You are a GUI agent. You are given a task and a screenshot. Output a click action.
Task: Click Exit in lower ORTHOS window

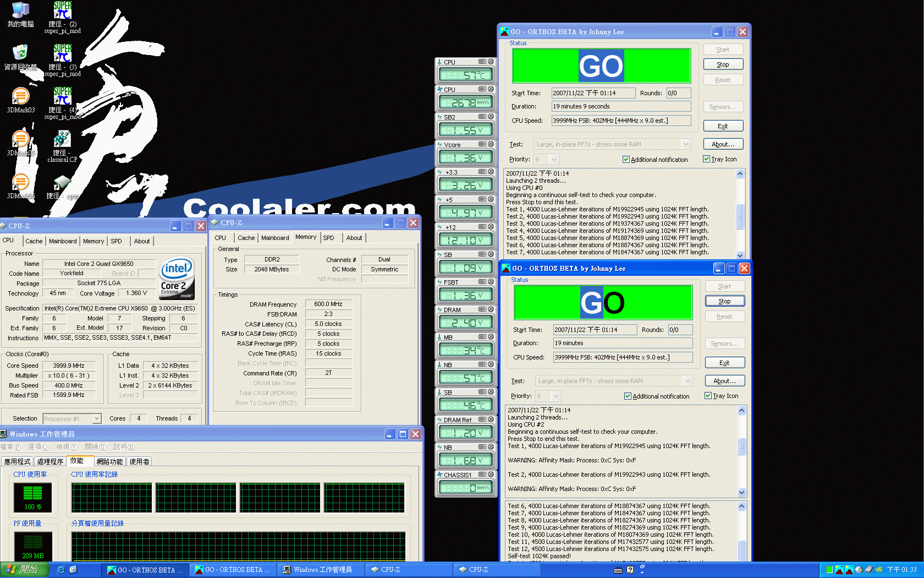(x=725, y=363)
